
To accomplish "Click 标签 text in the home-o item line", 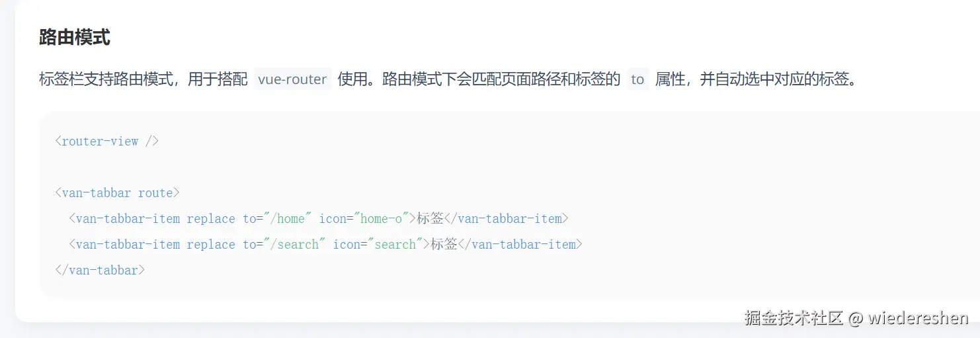I will pyautogui.click(x=430, y=219).
